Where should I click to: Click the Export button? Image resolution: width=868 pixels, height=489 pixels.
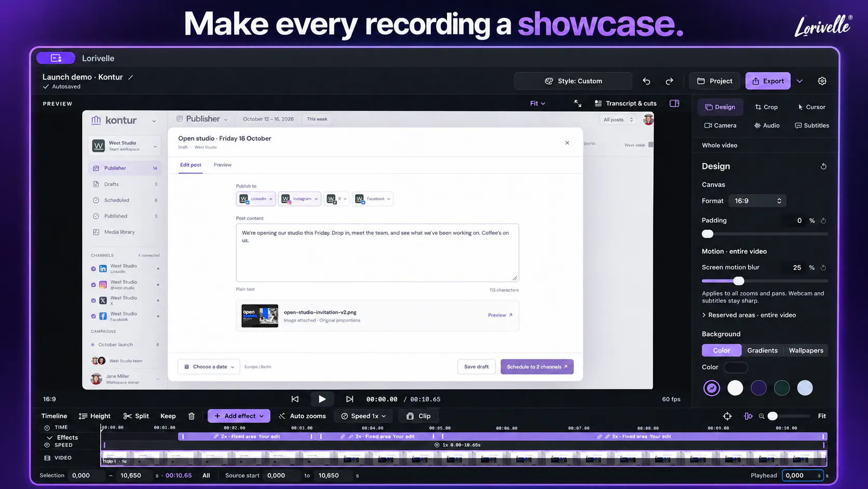[x=768, y=81]
